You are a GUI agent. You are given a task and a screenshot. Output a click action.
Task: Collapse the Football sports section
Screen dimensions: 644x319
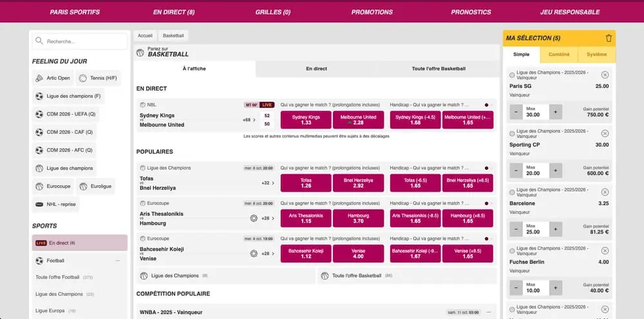pyautogui.click(x=117, y=260)
